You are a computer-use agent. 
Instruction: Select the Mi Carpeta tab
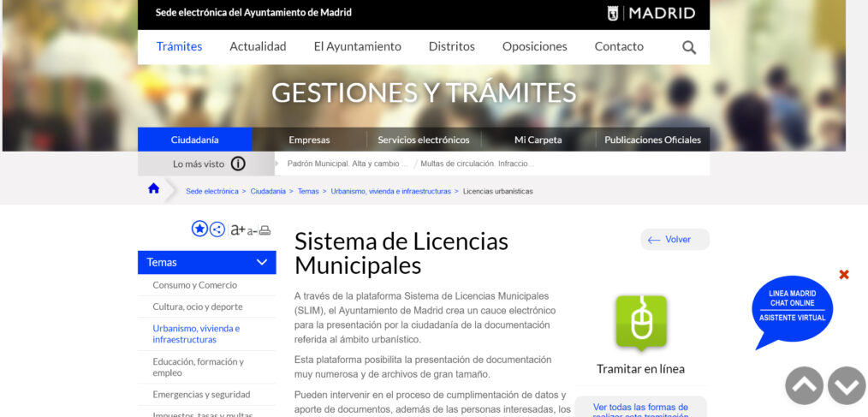[x=538, y=140]
